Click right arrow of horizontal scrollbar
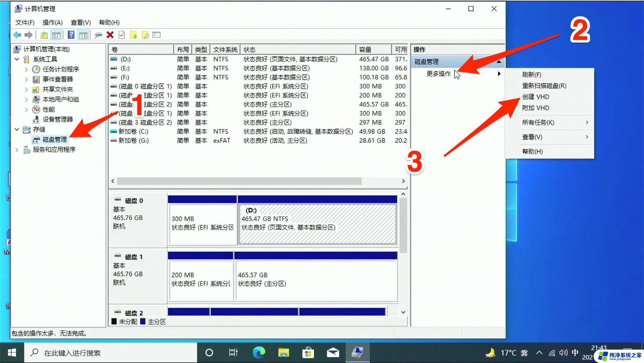The height and width of the screenshot is (363, 644). pos(403,181)
